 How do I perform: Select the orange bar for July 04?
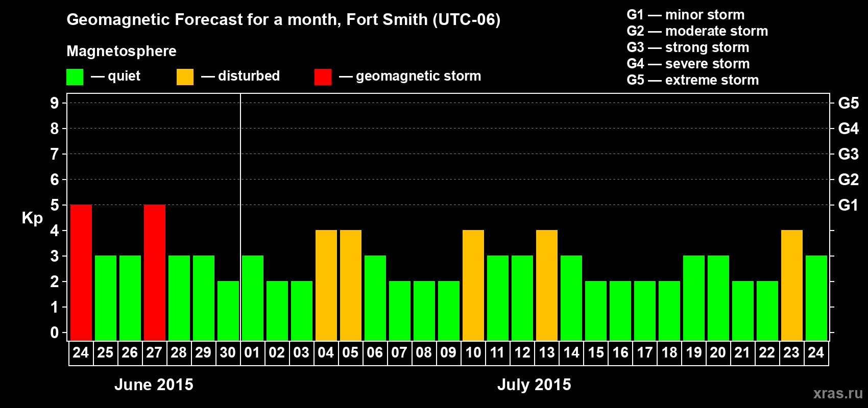[326, 286]
